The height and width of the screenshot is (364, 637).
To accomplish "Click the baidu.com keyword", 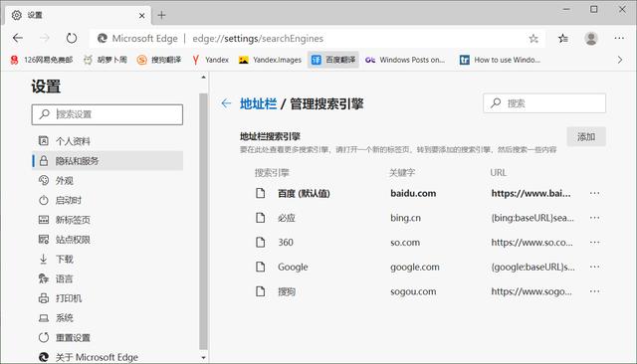I will click(413, 194).
